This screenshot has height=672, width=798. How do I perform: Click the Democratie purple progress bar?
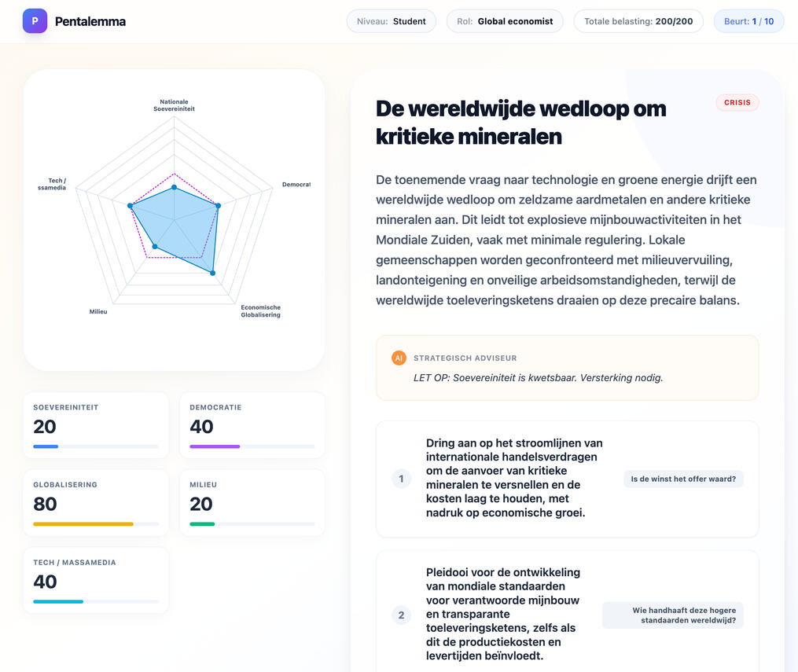point(215,446)
